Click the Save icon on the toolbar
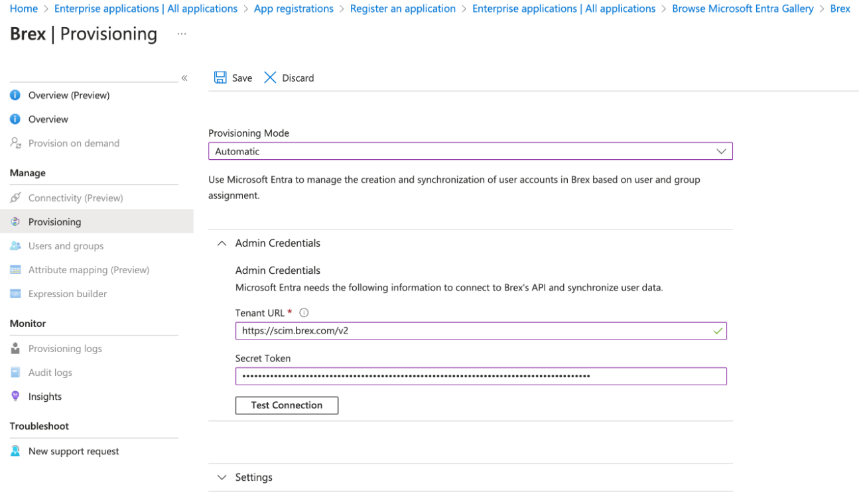 pyautogui.click(x=220, y=78)
